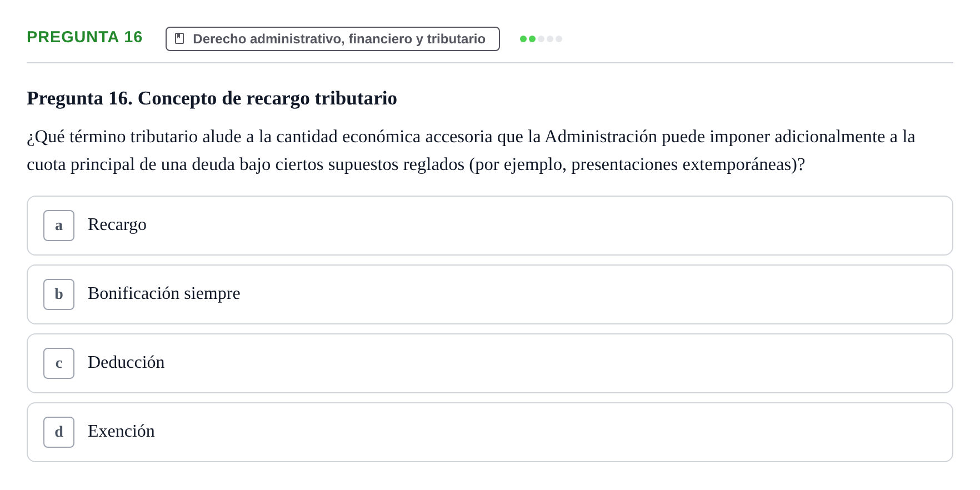Choose answer option Recargo
The image size is (980, 490).
pyautogui.click(x=490, y=226)
